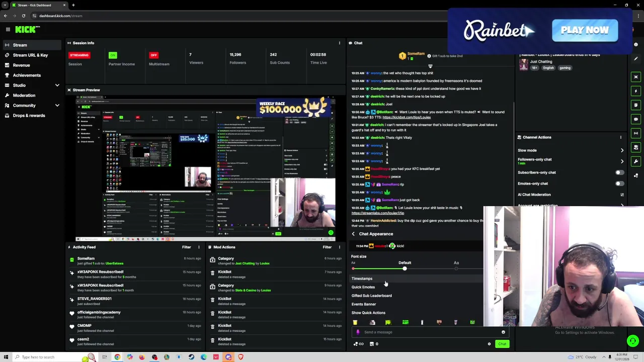Open the hamburger menu beside the Kick logo
The height and width of the screenshot is (362, 644).
(x=8, y=30)
